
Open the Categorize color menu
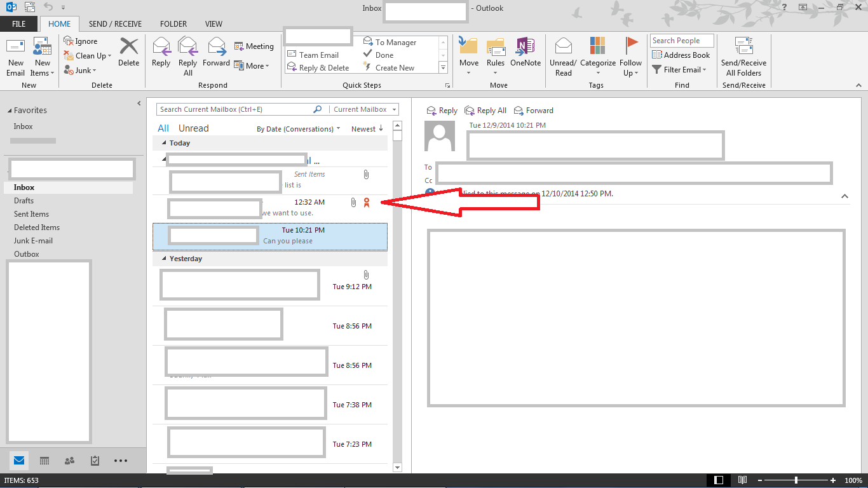tap(598, 57)
